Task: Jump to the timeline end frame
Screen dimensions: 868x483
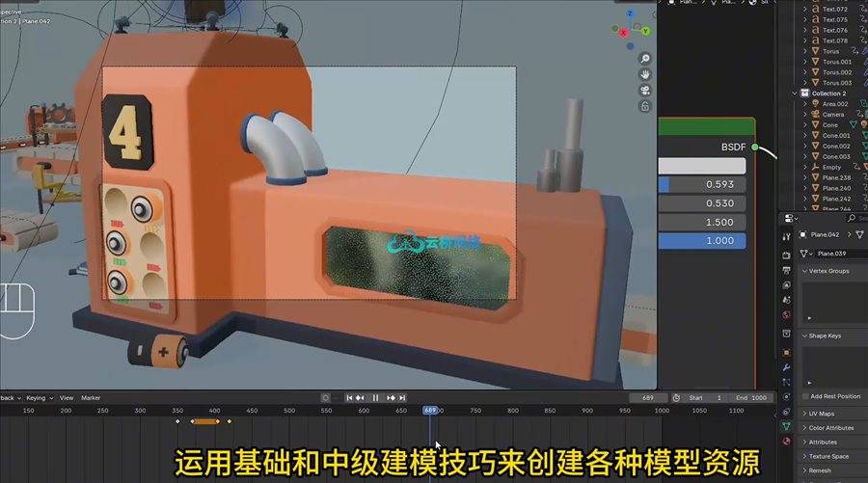Action: tap(403, 397)
